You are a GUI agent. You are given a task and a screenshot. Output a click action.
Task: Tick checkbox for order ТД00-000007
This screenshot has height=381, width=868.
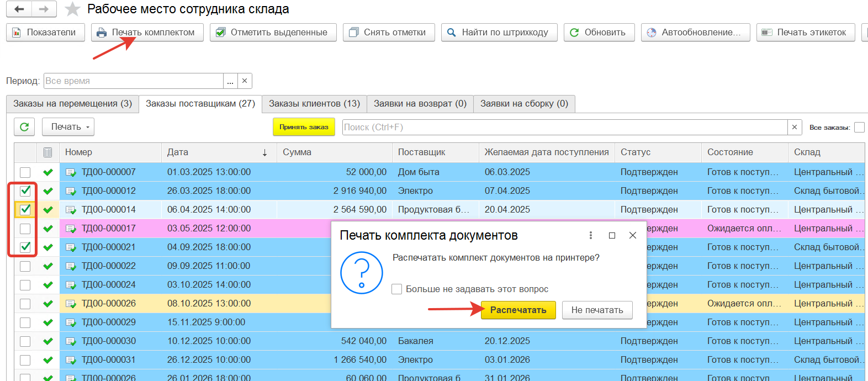[x=25, y=172]
